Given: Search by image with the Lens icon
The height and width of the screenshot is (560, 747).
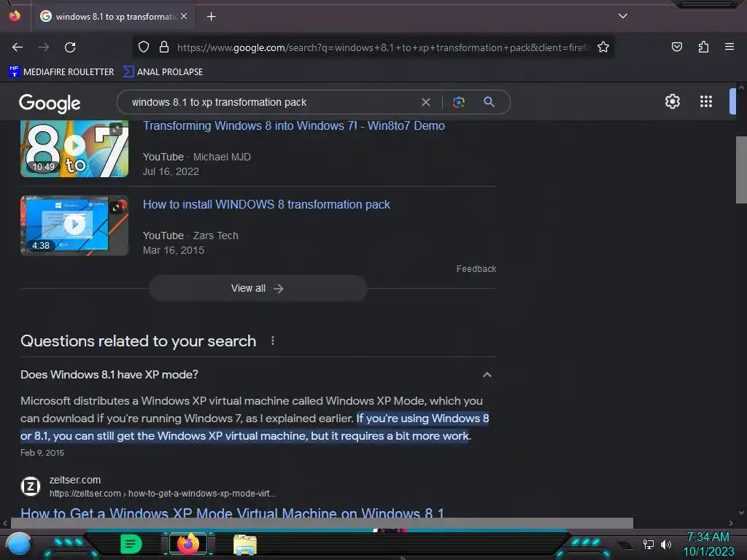Looking at the screenshot, I should pos(458,102).
